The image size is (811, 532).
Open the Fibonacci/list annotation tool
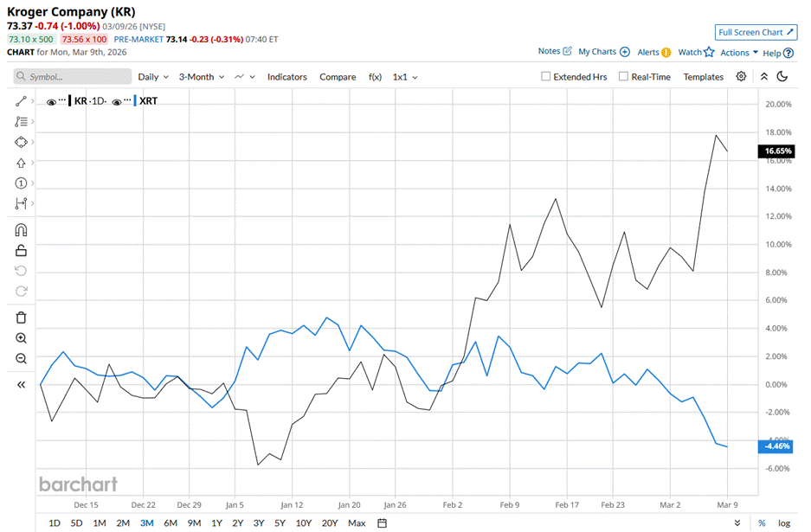[21, 121]
